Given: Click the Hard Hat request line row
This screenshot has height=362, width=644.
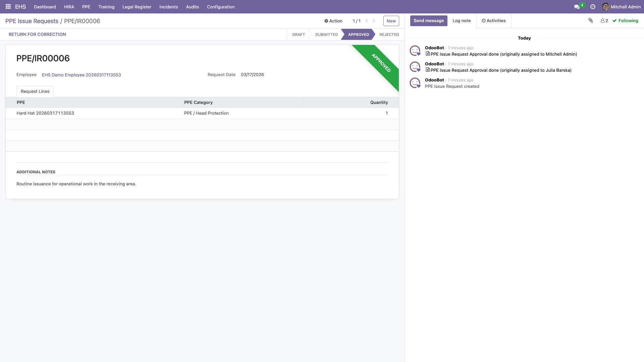Looking at the screenshot, I should 45,113.
